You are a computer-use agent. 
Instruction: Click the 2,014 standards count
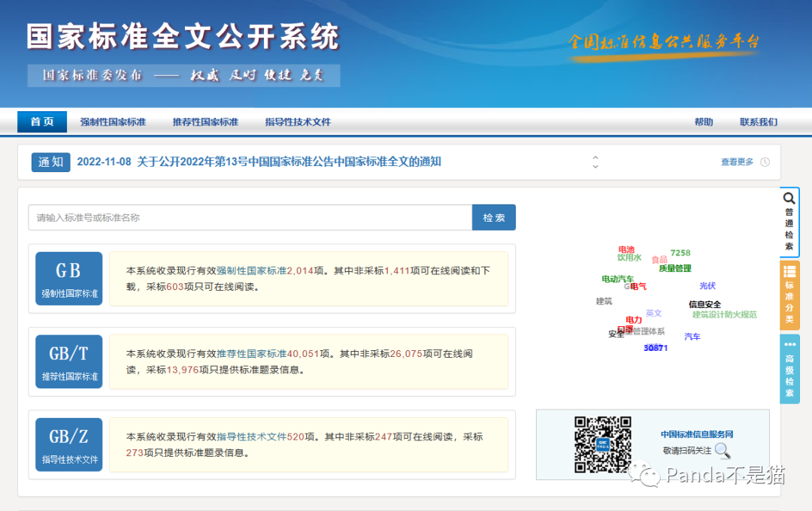(300, 271)
